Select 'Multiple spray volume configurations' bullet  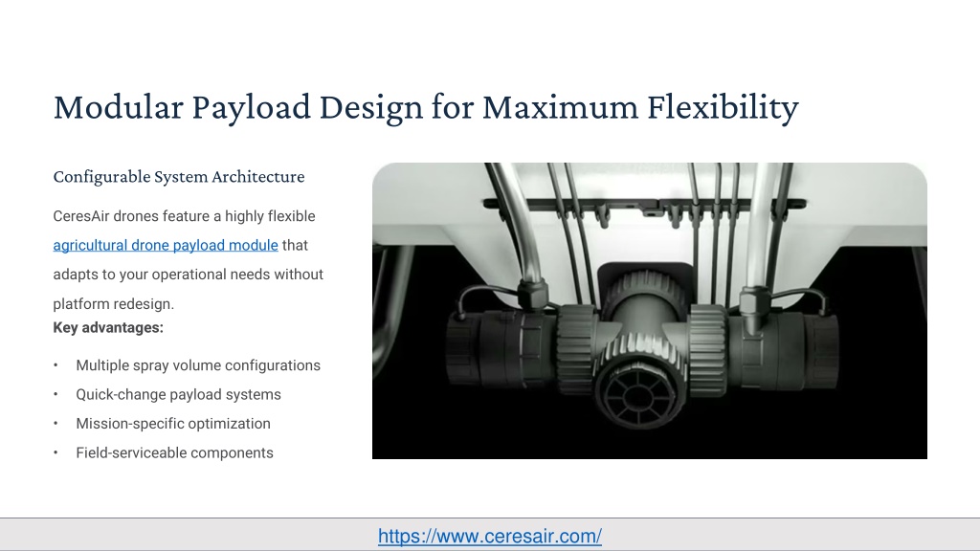point(198,365)
